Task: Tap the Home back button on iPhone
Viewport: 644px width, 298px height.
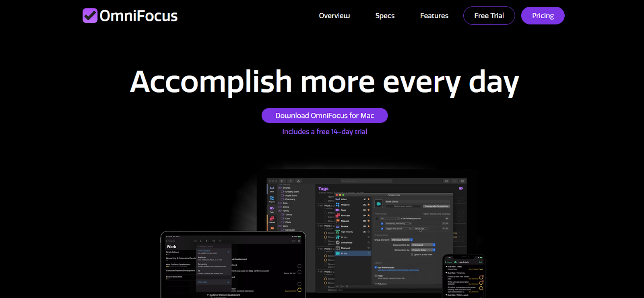Action: (x=448, y=262)
